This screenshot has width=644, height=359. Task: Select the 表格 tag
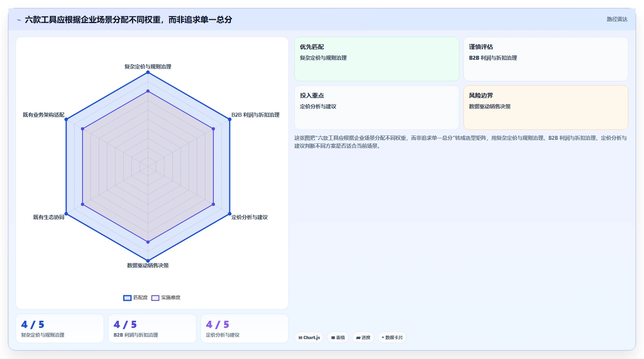click(x=338, y=337)
